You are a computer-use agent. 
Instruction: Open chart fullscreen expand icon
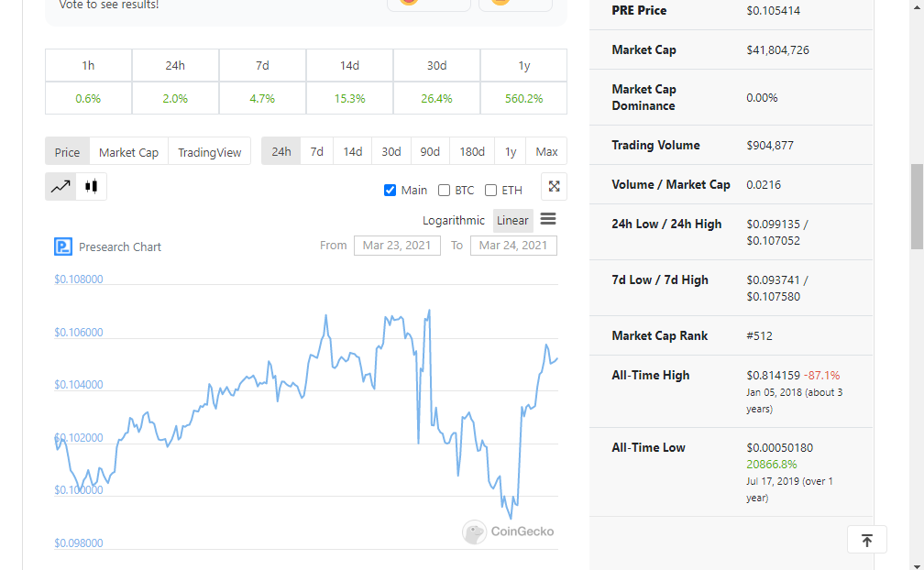coord(554,187)
